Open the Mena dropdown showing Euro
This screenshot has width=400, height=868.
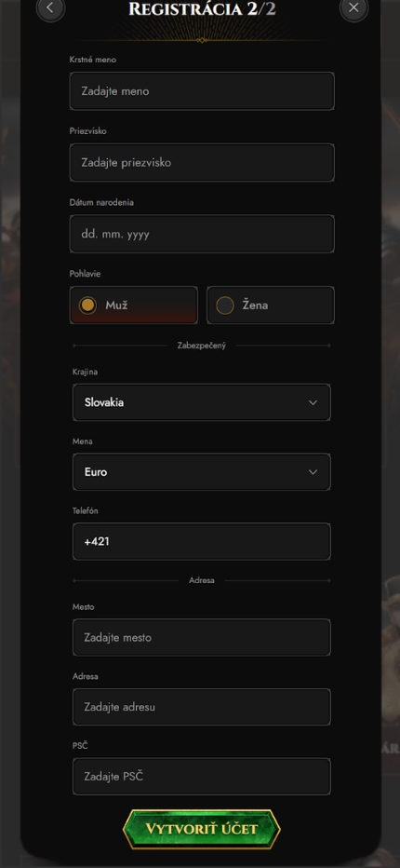[201, 472]
